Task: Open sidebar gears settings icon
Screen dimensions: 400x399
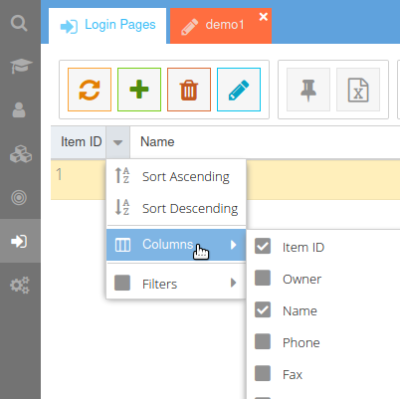Action: pos(20,285)
